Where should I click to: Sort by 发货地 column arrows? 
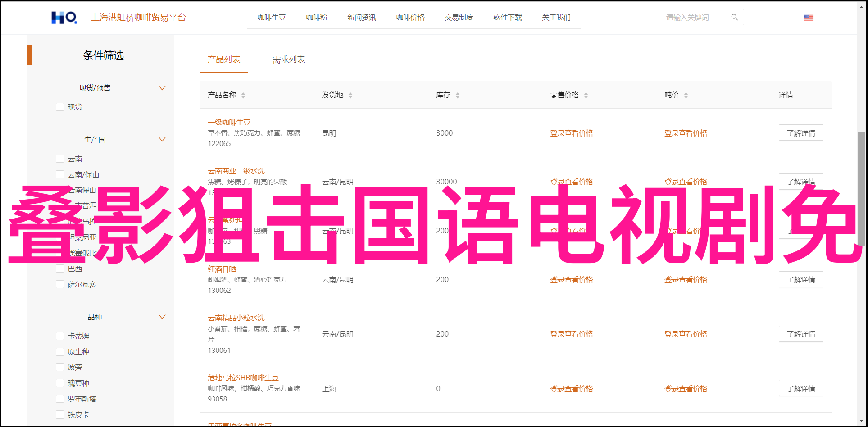350,95
